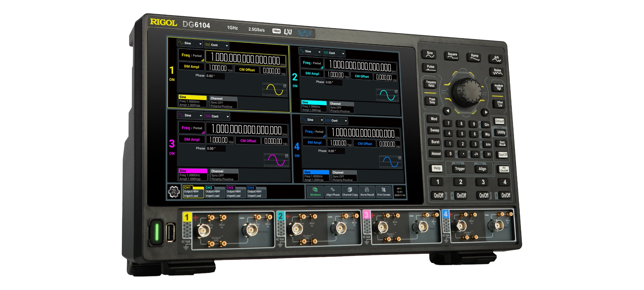This screenshot has width=644, height=290.
Task: Open channel 3 Sine waveform dropdown
Action: pyautogui.click(x=190, y=115)
